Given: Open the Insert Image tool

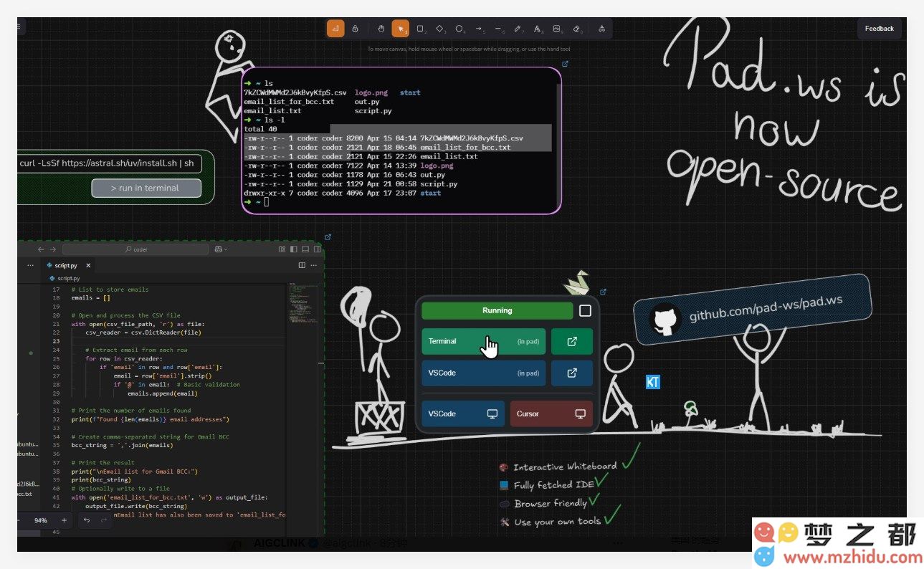Looking at the screenshot, I should [557, 29].
